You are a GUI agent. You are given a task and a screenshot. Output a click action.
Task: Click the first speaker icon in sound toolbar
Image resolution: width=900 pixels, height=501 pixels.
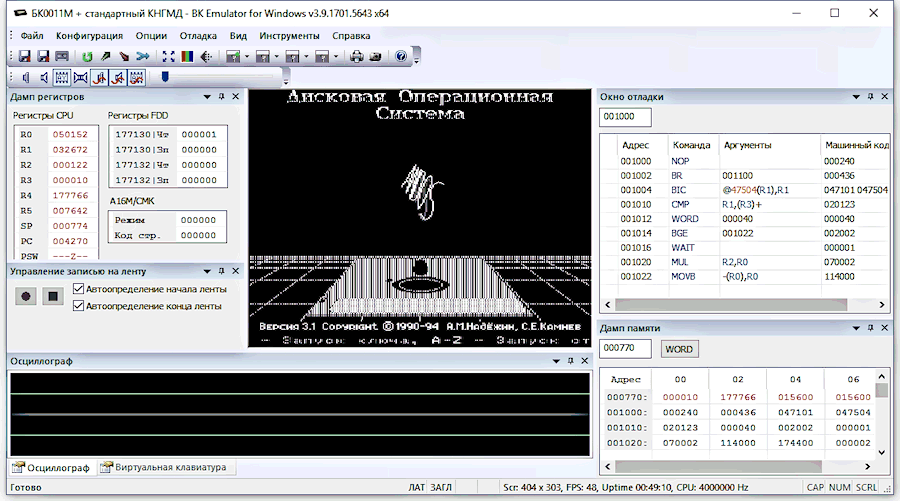tap(25, 77)
